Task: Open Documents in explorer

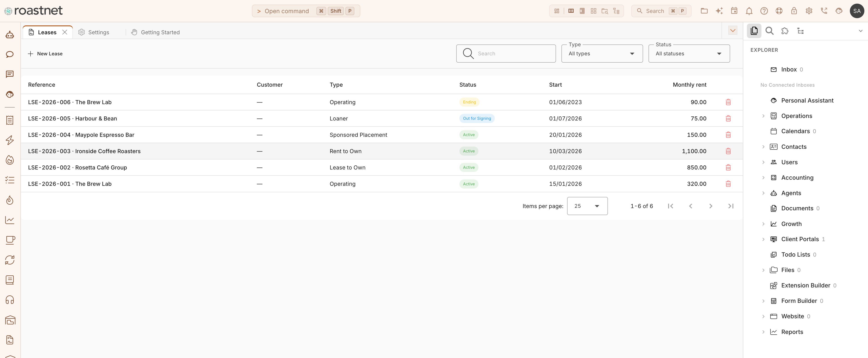Action: [x=797, y=208]
